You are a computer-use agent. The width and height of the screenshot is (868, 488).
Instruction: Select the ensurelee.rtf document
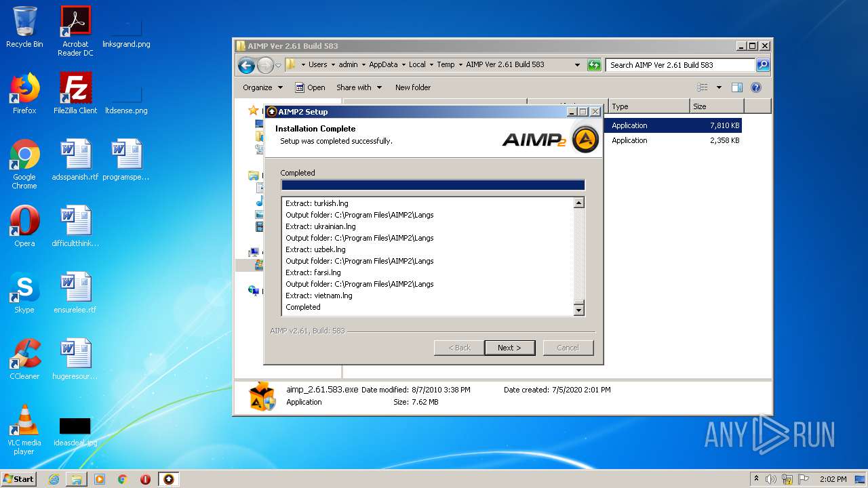pos(75,293)
